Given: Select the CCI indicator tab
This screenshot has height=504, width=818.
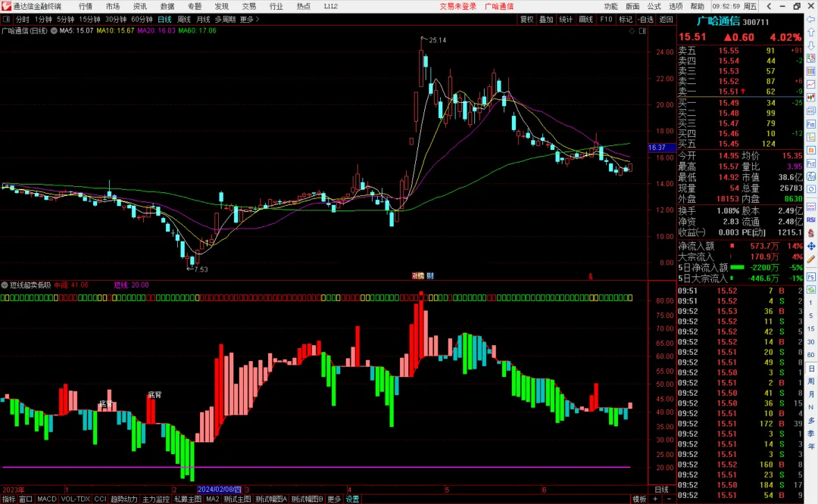Looking at the screenshot, I should point(100,499).
